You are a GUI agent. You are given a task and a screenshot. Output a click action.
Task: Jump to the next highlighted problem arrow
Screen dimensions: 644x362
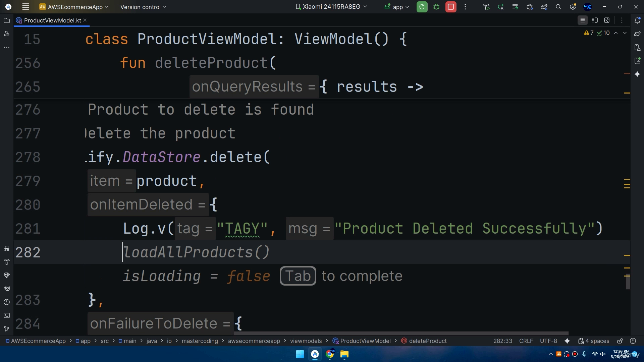click(x=625, y=33)
